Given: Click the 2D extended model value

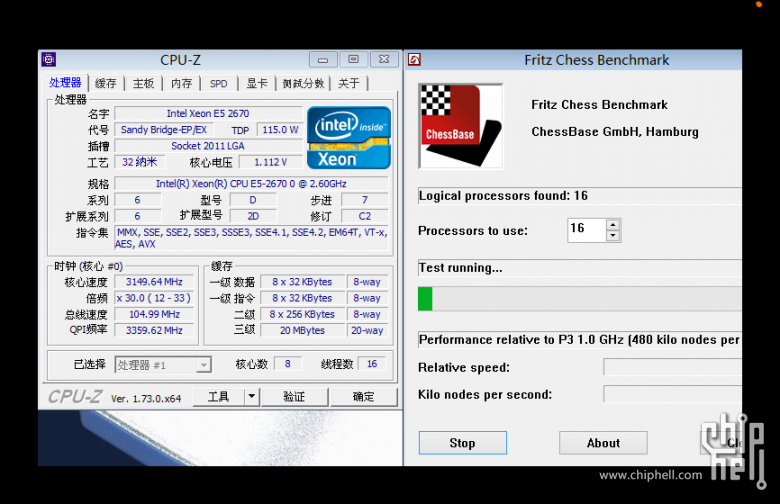Looking at the screenshot, I should tap(253, 216).
